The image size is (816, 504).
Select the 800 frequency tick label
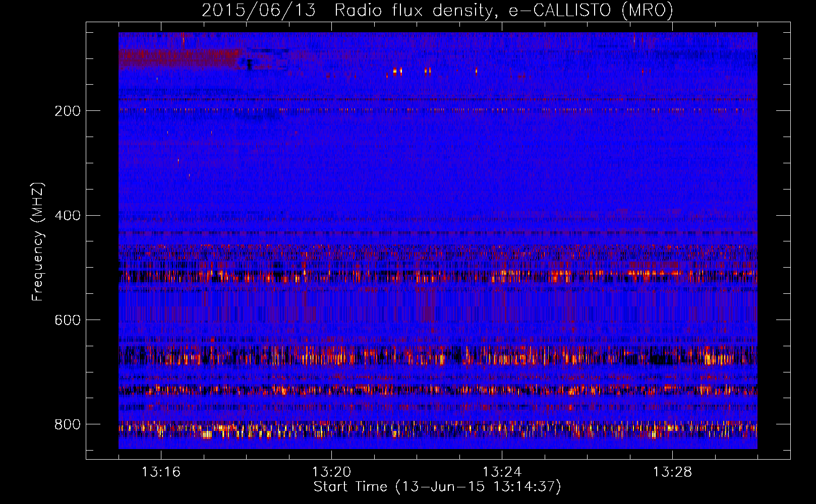pos(68,424)
